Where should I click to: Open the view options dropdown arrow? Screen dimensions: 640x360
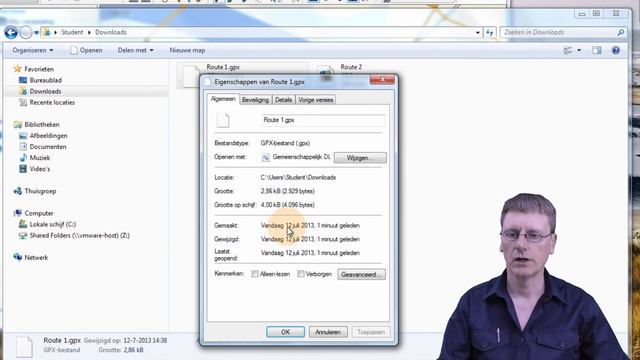579,51
